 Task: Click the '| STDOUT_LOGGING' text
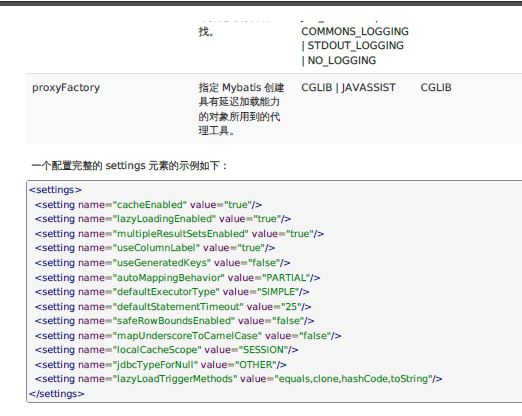353,46
